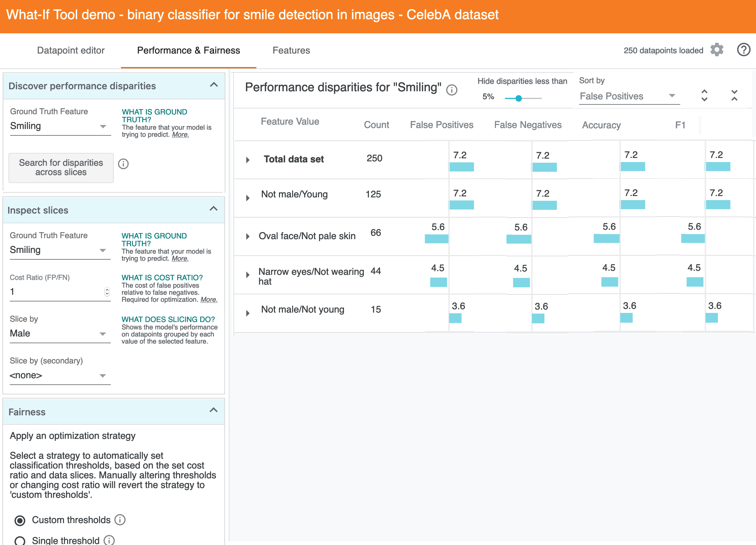Click the help question mark icon

[x=743, y=50]
